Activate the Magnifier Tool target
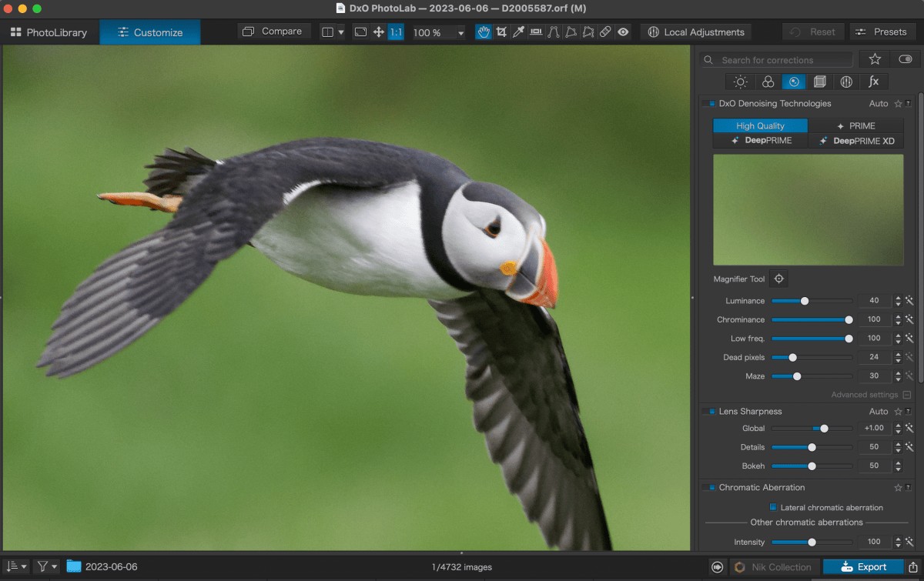Viewport: 924px width, 581px height. pyautogui.click(x=778, y=279)
